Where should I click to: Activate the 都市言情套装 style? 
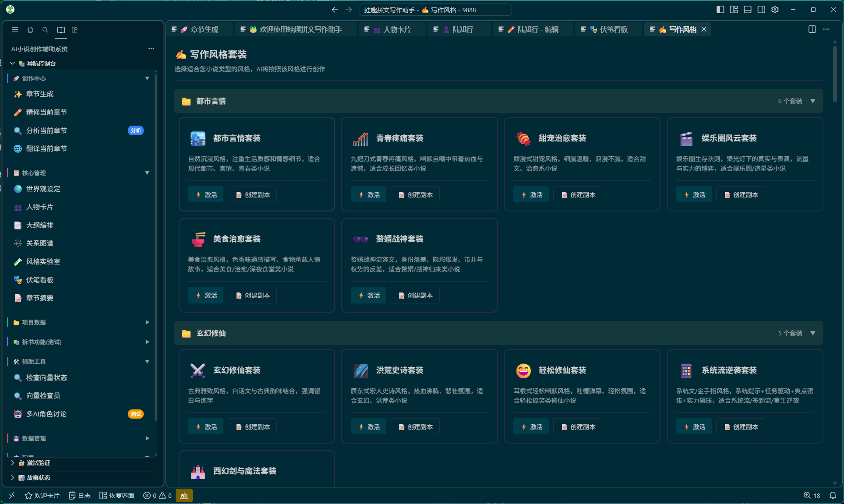[x=206, y=195]
